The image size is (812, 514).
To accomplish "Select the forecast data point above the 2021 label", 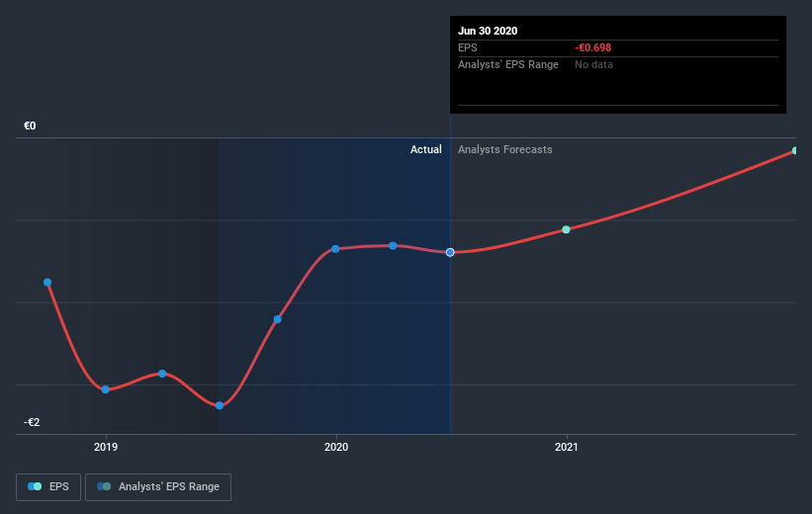I will pyautogui.click(x=566, y=229).
